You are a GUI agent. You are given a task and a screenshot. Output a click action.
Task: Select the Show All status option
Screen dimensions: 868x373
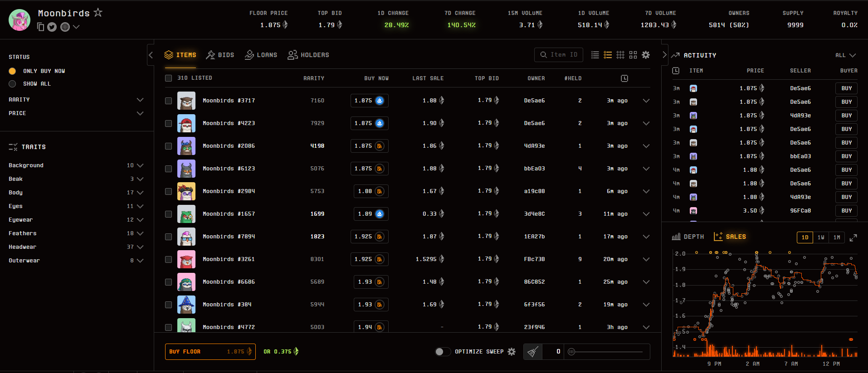(13, 84)
